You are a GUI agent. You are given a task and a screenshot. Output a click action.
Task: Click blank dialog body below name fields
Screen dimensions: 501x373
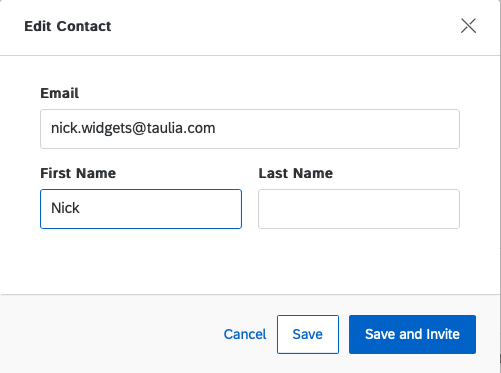250,262
